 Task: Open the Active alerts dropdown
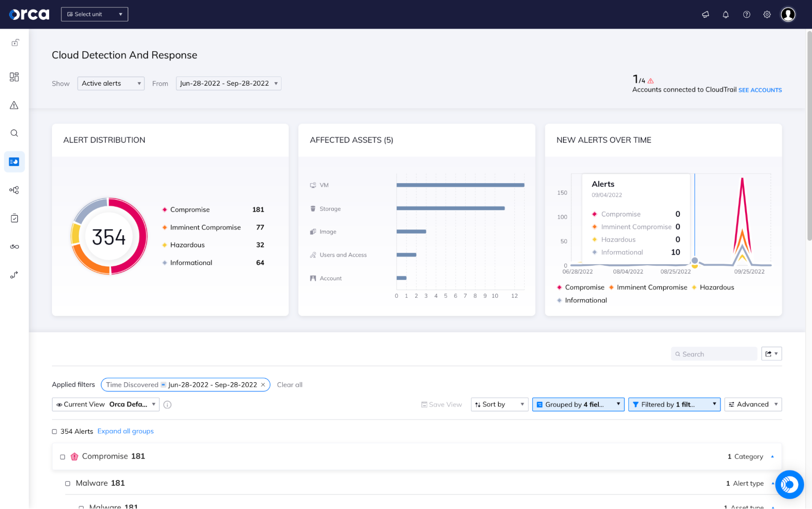110,83
